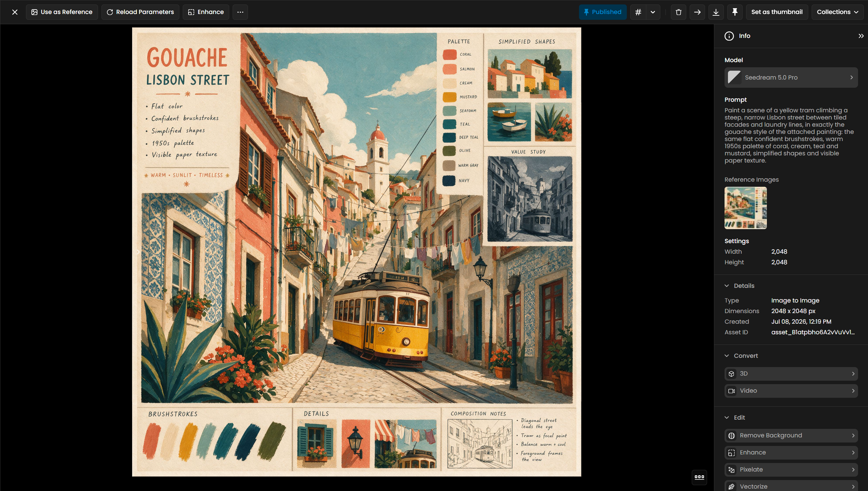Click the Reload Parameters button
Screen dimensions: 868x491
pos(140,12)
